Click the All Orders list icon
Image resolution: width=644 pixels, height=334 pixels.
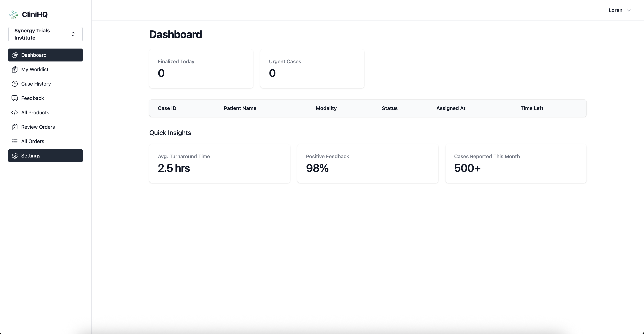pyautogui.click(x=15, y=141)
